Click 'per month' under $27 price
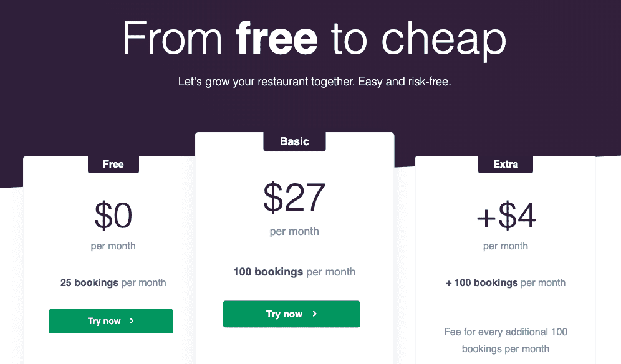 coord(294,231)
